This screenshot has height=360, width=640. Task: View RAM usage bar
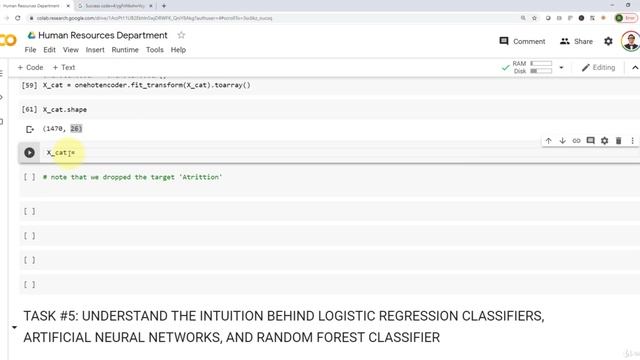coord(541,63)
